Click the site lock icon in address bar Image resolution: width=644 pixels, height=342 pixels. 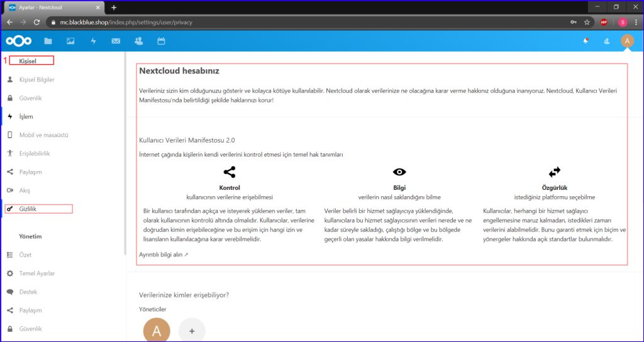point(53,22)
